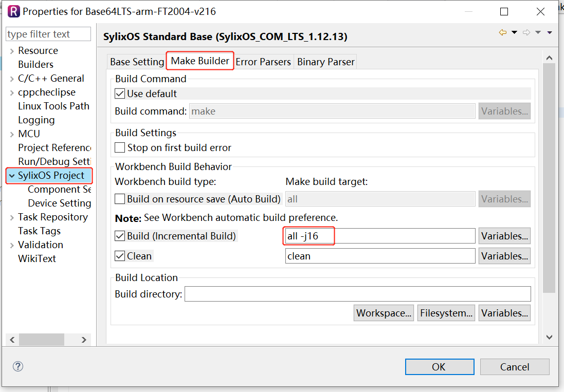Screen dimensions: 564x392
Task: Click Variables... under Build directory field
Action: click(504, 313)
